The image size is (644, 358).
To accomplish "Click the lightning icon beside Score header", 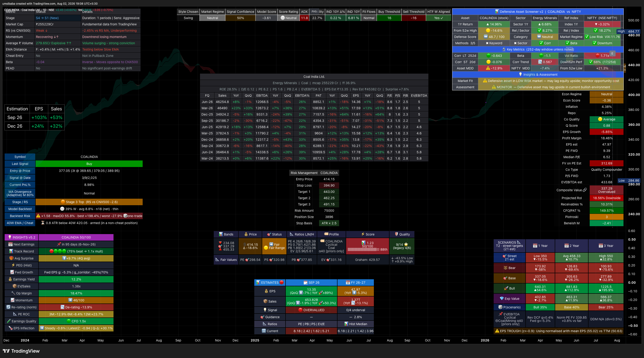I will point(363,234).
